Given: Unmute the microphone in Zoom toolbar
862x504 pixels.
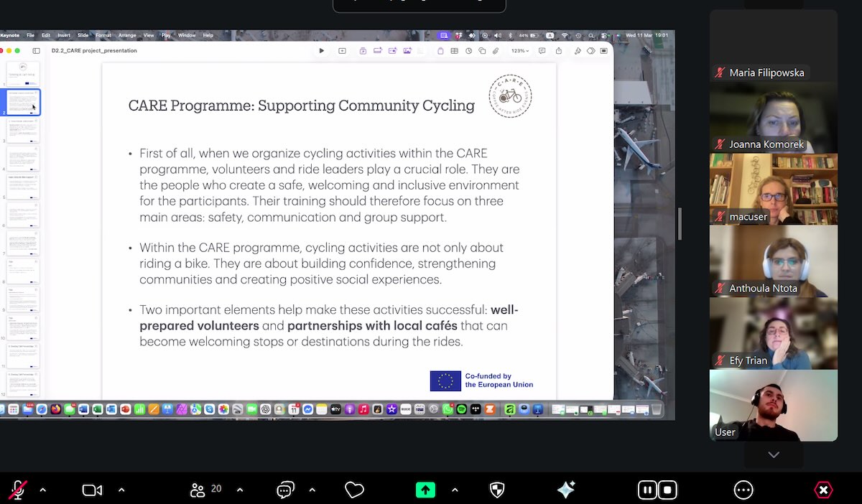Looking at the screenshot, I should coord(17,490).
